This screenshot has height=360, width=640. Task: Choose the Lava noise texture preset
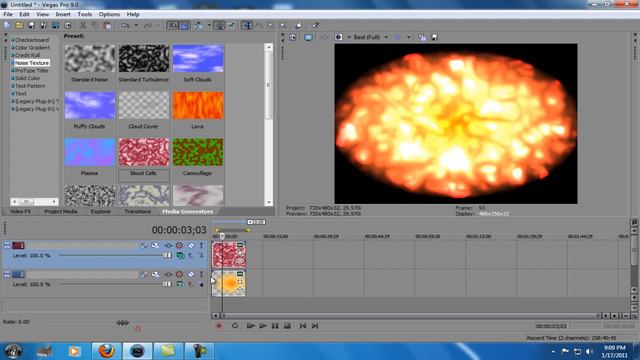point(198,105)
